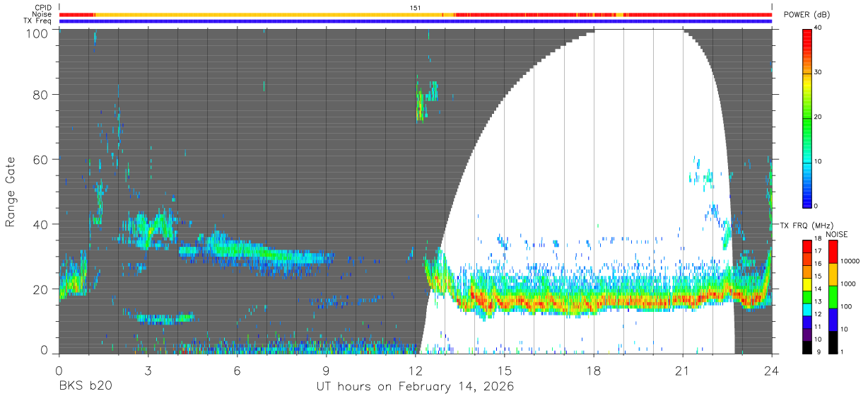
Task: Click the blue TX Freq strip above the plot
Action: 416,21
